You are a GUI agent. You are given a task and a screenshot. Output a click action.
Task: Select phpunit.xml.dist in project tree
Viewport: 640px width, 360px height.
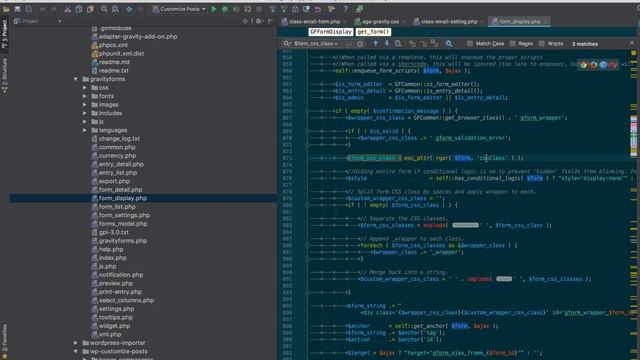(x=118, y=53)
